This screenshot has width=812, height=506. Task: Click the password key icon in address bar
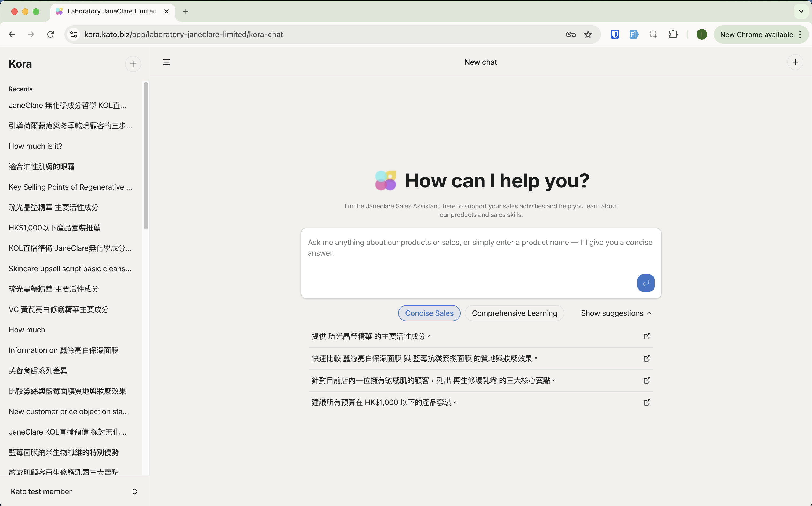click(x=570, y=34)
